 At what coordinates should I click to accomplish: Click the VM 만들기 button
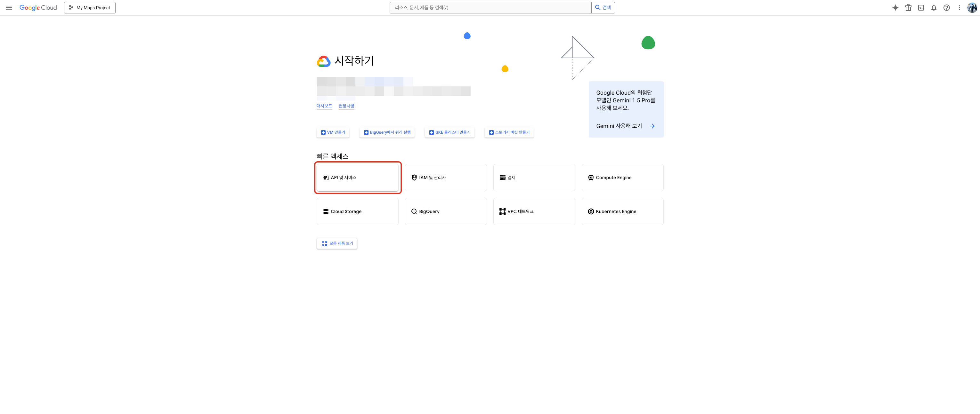(333, 132)
